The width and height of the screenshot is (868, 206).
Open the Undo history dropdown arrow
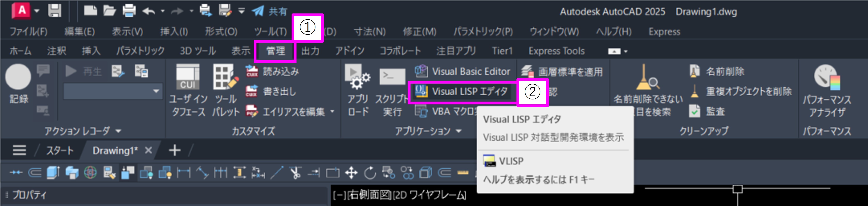point(163,11)
